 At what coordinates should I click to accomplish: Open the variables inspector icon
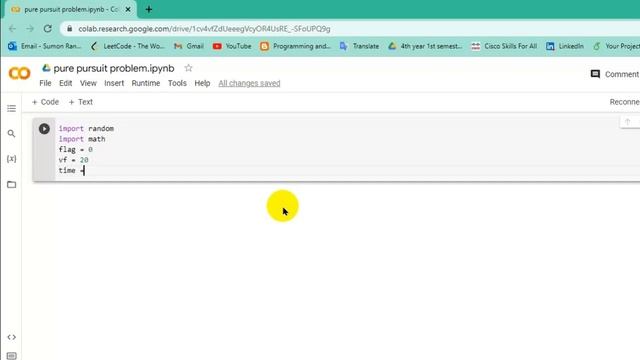tap(11, 159)
